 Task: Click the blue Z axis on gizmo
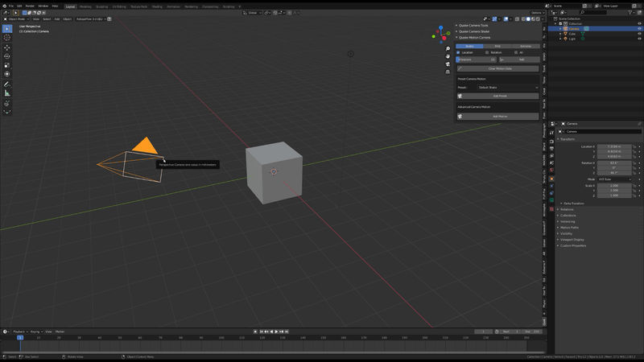tap(440, 28)
